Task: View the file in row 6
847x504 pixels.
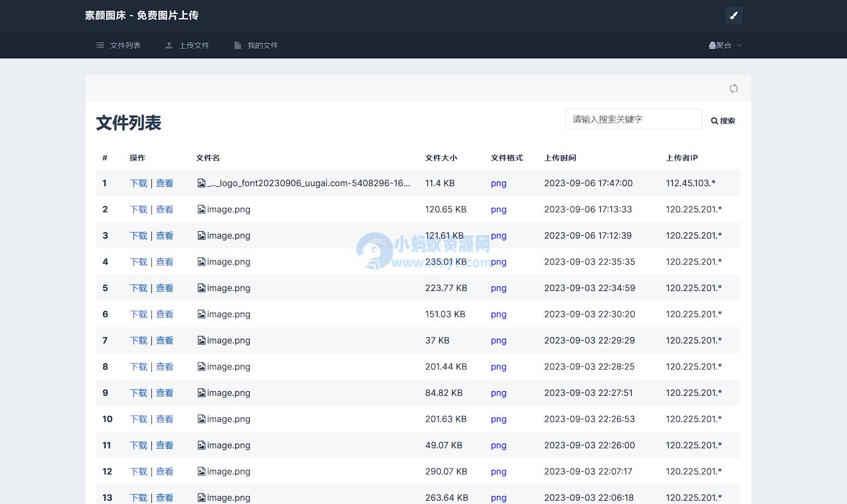Action: pyautogui.click(x=164, y=314)
